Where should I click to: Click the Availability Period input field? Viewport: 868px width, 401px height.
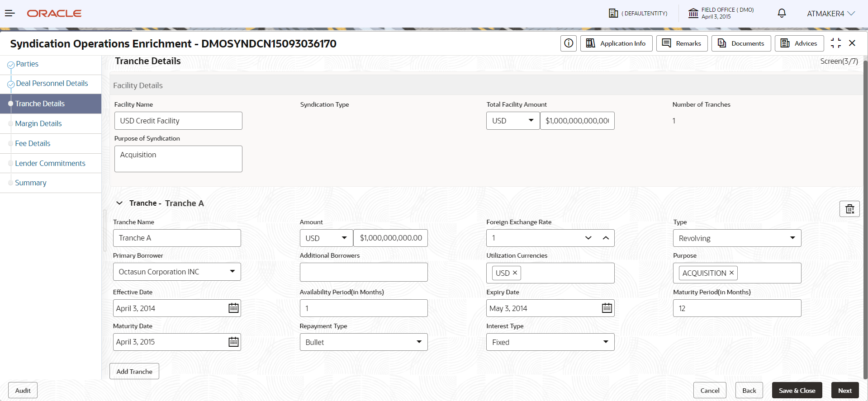click(x=364, y=308)
